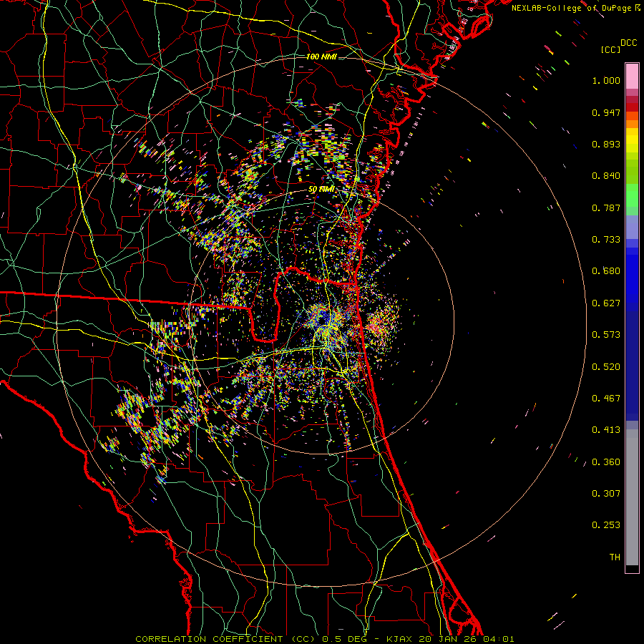Click the 0.947 scale value

coord(606,112)
